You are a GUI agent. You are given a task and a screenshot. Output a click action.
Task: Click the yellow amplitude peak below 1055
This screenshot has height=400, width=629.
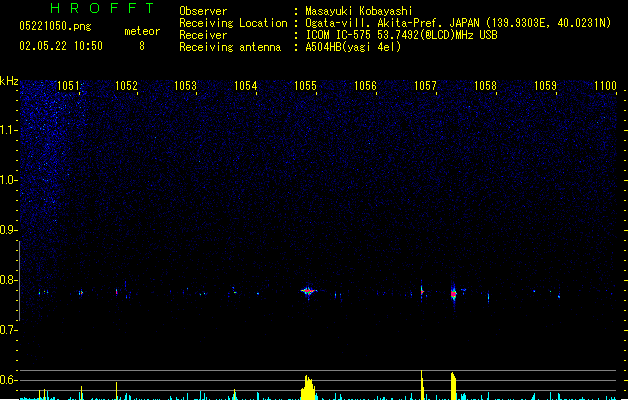(x=308, y=388)
